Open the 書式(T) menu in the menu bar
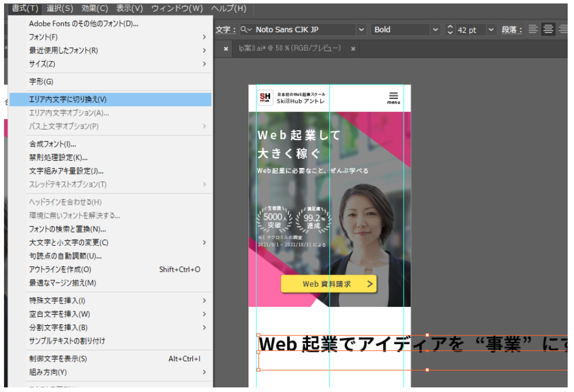The image size is (574, 392). [25, 9]
